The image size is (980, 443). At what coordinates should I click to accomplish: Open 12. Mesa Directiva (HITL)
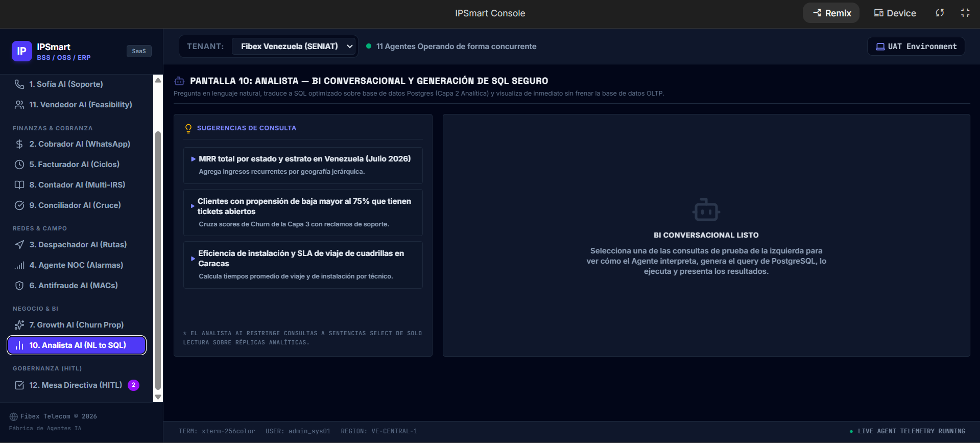pyautogui.click(x=77, y=385)
